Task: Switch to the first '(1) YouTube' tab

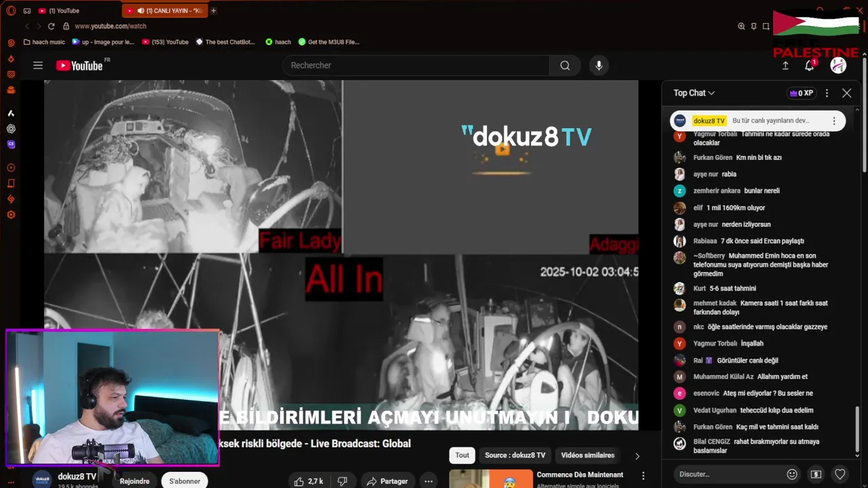Action: click(x=64, y=11)
